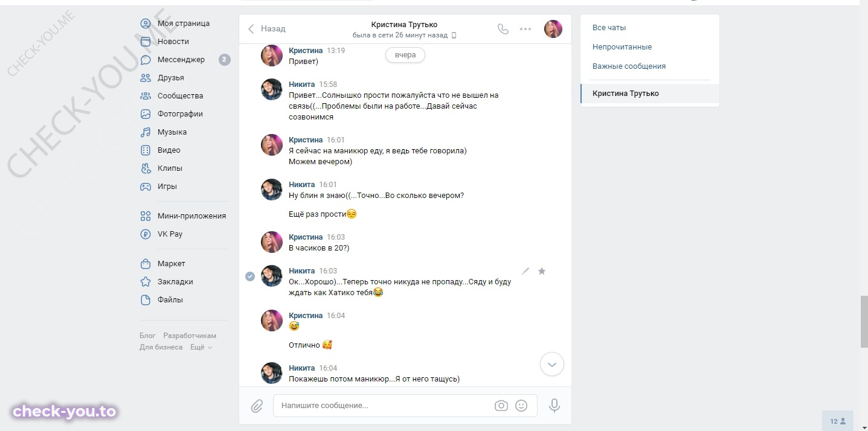Click the message text Отлично
The image size is (868, 431).
[x=304, y=345]
